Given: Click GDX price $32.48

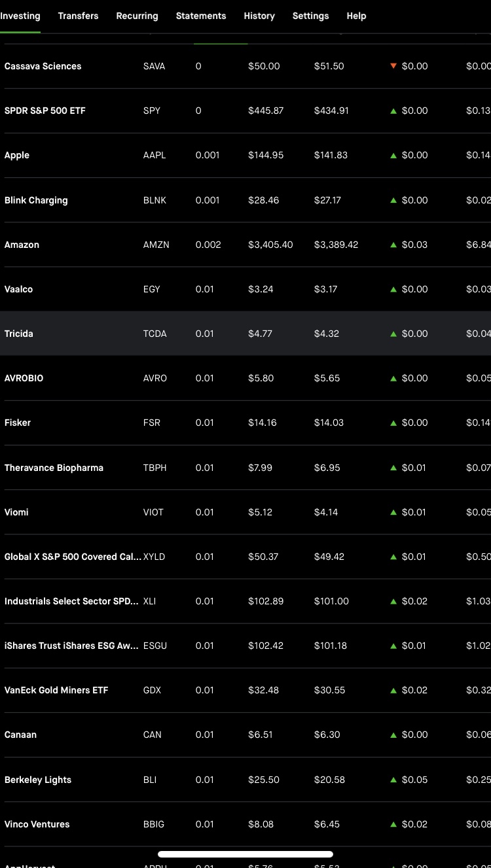Looking at the screenshot, I should [x=263, y=690].
